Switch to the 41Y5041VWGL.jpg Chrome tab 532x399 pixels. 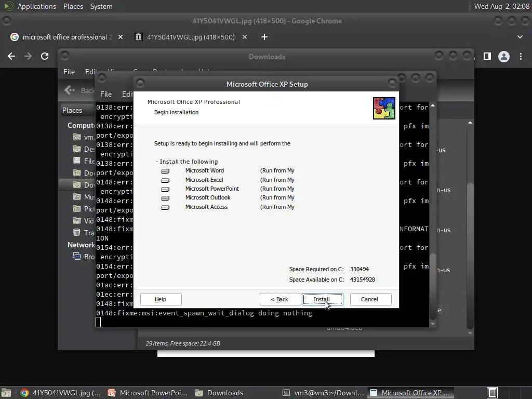pos(191,37)
